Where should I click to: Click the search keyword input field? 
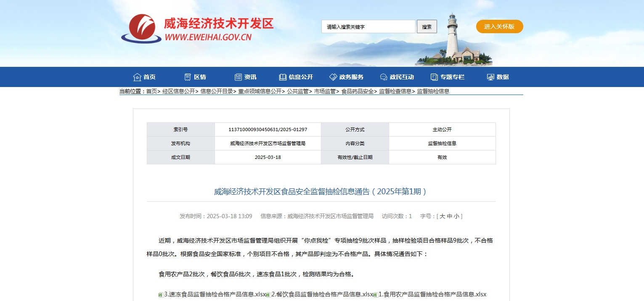tap(368, 26)
